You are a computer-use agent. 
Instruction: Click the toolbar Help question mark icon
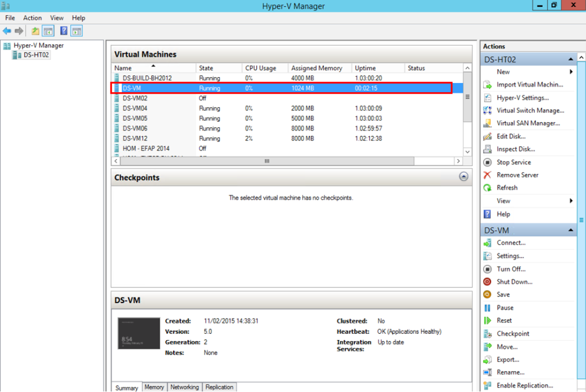point(64,31)
